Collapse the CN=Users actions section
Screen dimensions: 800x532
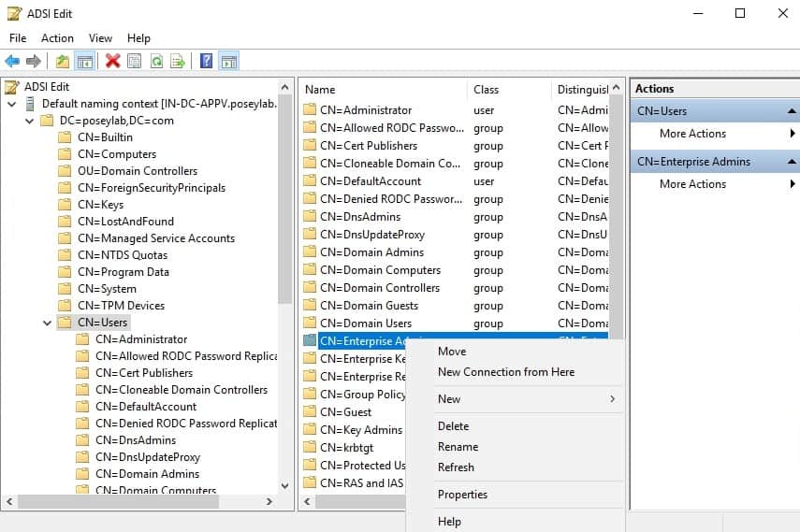point(792,110)
